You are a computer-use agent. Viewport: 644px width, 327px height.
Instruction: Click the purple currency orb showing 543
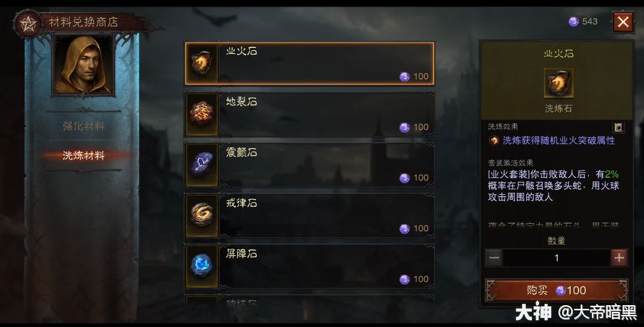pos(574,21)
